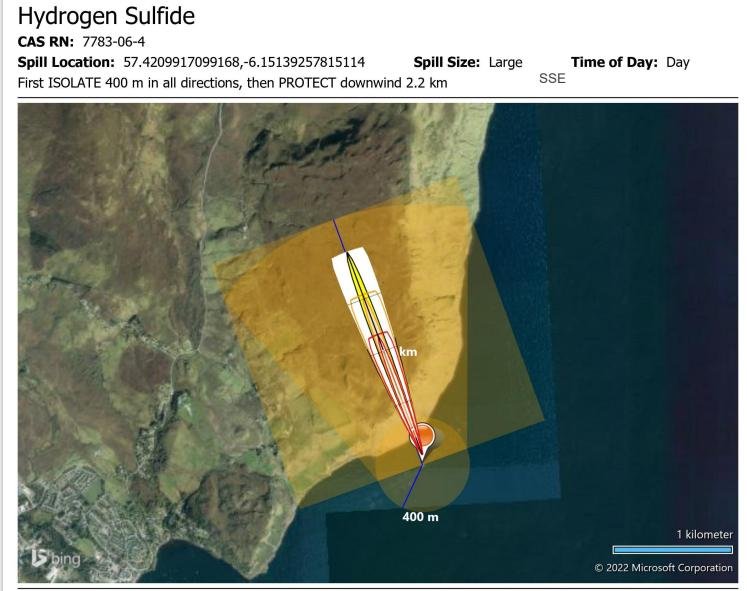Click the Time of Day value 'Day'
The height and width of the screenshot is (591, 747).
pyautogui.click(x=677, y=62)
